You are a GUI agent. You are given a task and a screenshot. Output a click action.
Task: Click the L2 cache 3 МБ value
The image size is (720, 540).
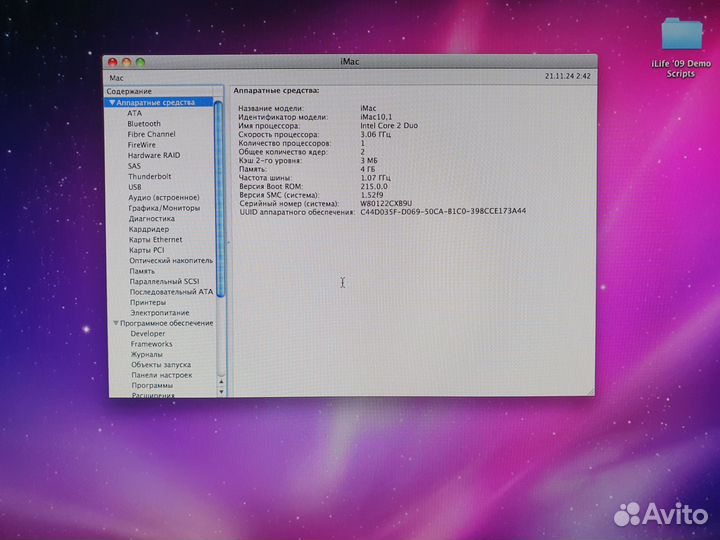(369, 161)
